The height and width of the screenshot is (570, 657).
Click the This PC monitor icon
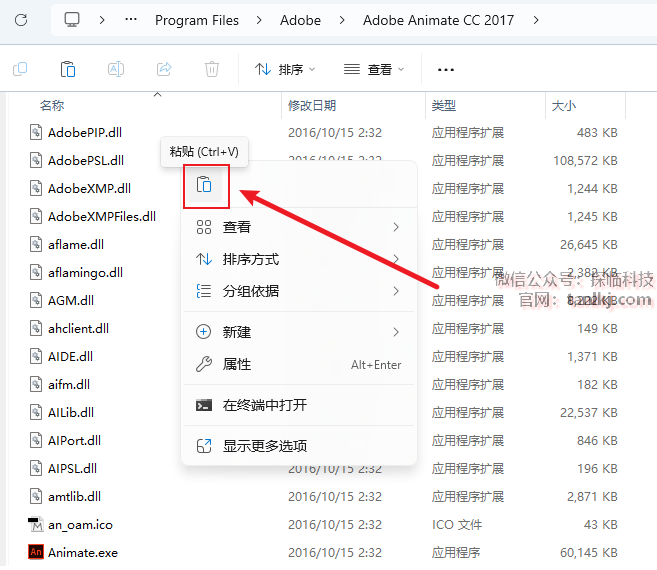[x=72, y=20]
